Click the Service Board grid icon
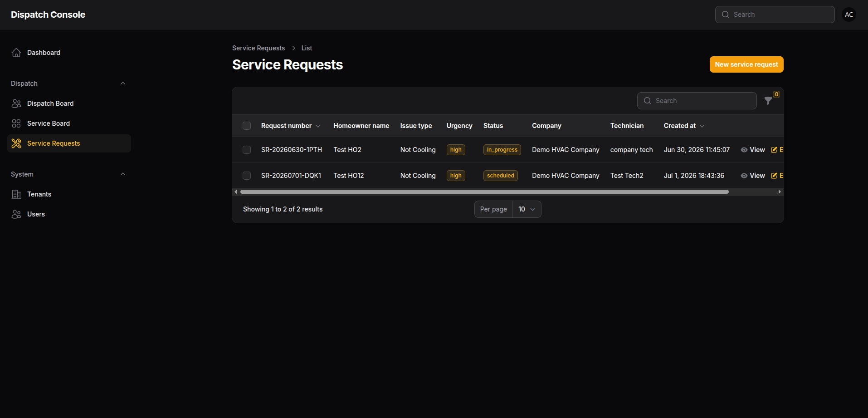The width and height of the screenshot is (868, 418). pos(16,123)
